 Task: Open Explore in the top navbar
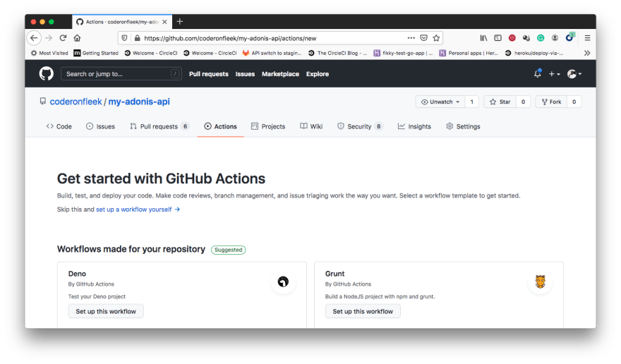click(318, 74)
